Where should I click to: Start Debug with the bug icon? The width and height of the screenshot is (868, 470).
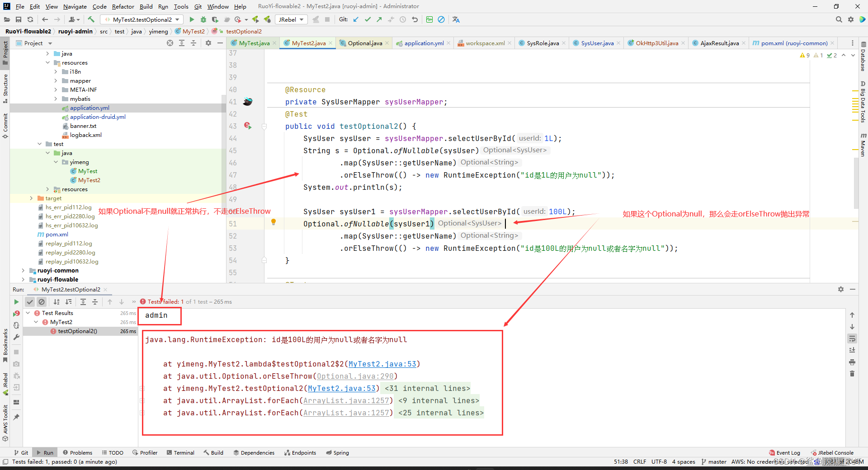(203, 19)
